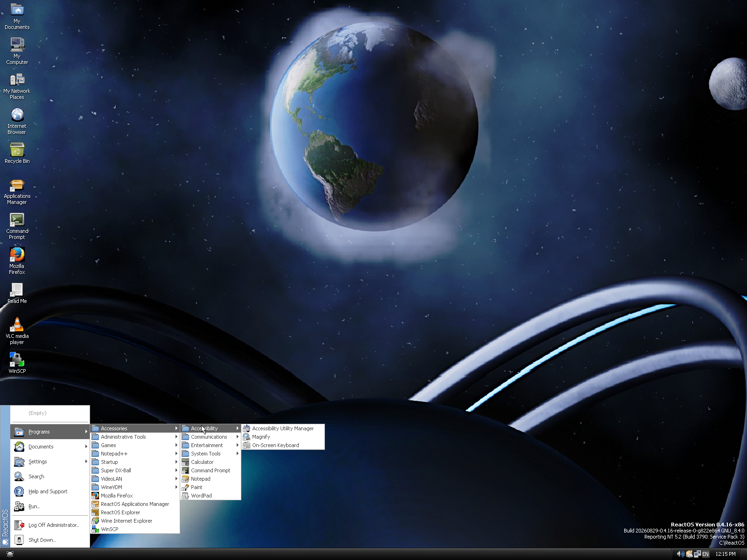
Task: Select Applications Manager desktop icon
Action: click(x=17, y=192)
